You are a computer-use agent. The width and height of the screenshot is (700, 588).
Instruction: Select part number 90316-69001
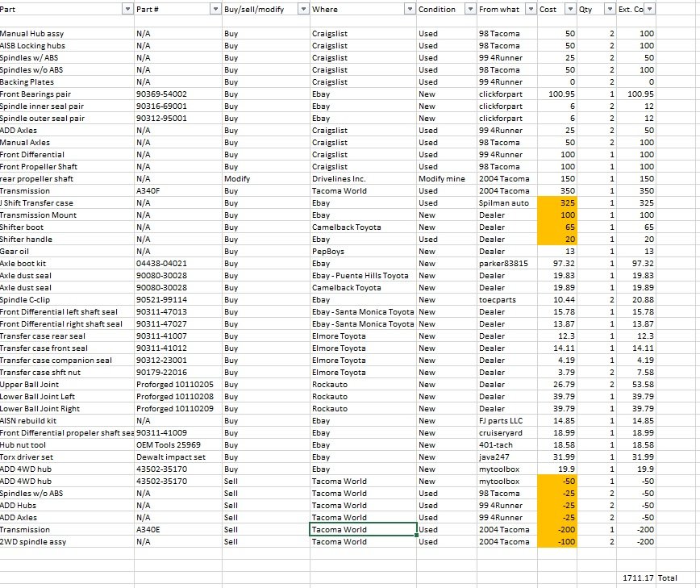pyautogui.click(x=177, y=106)
